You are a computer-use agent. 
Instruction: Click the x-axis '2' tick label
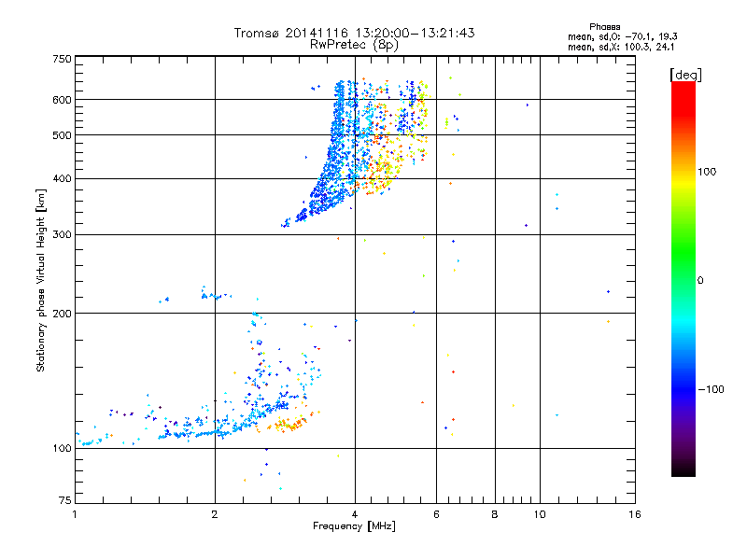(215, 514)
